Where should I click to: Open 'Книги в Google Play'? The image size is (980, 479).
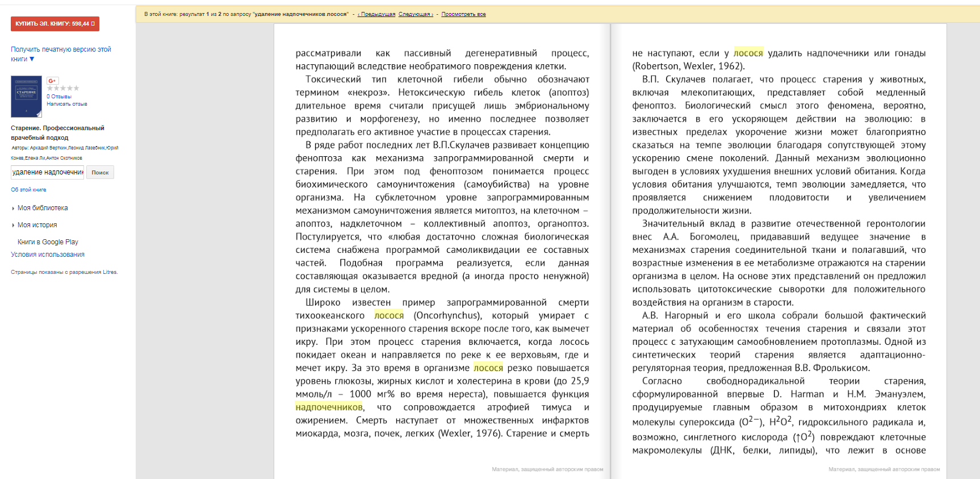tap(48, 242)
